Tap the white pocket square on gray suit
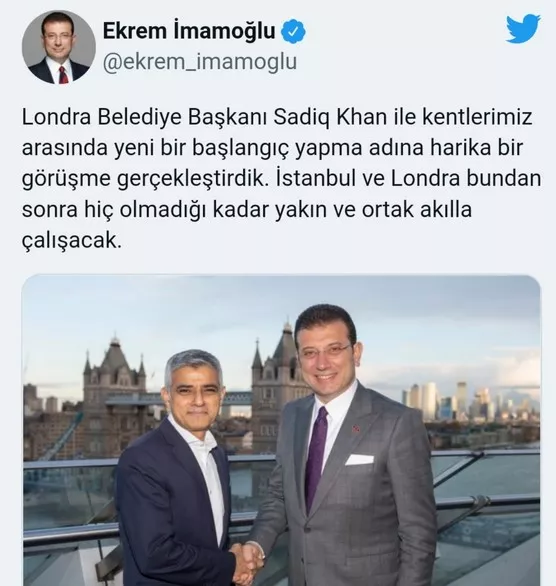This screenshot has height=586, width=556. coord(359,459)
